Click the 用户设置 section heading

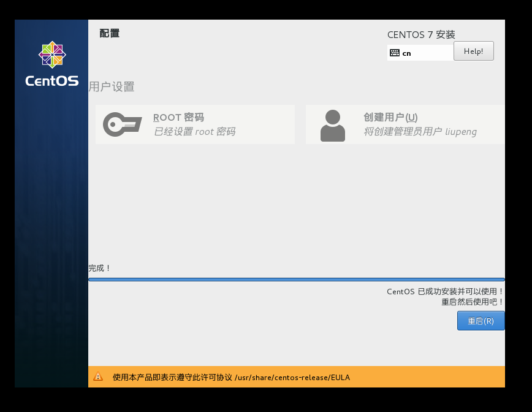click(x=112, y=86)
